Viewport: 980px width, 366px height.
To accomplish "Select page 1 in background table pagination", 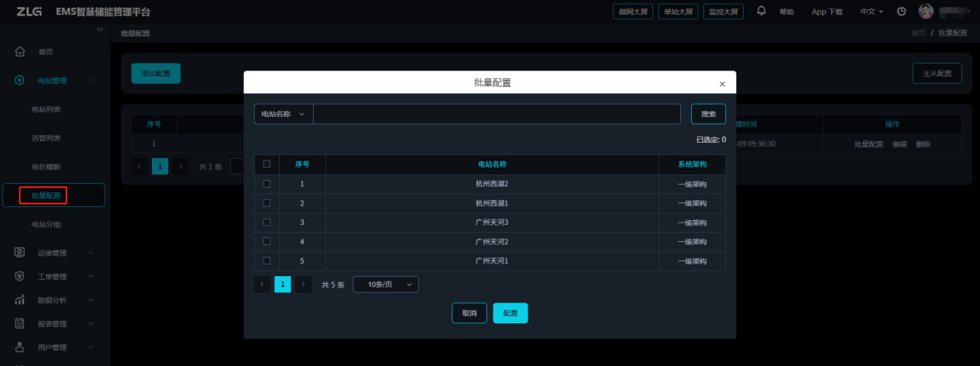I will coord(160,166).
